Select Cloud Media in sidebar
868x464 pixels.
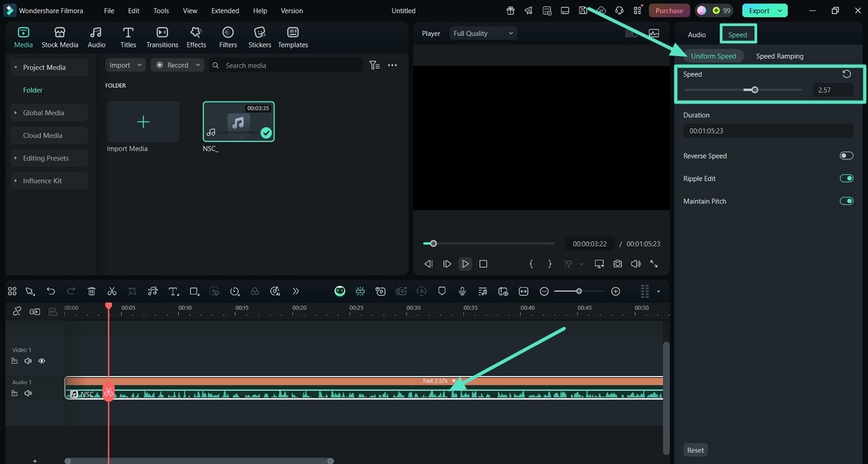[49, 136]
